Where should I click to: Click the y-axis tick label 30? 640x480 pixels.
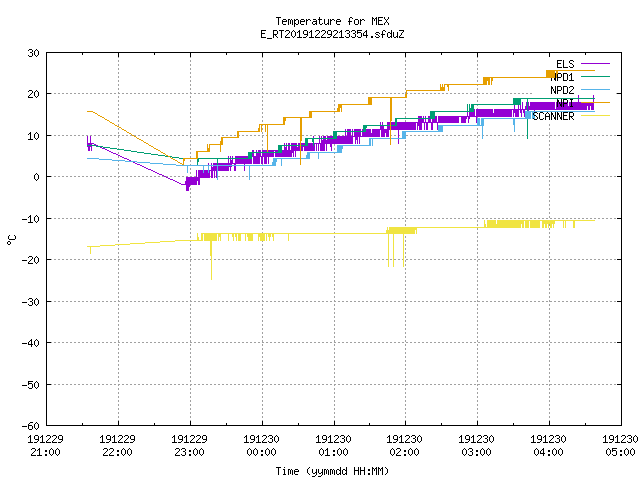33,53
